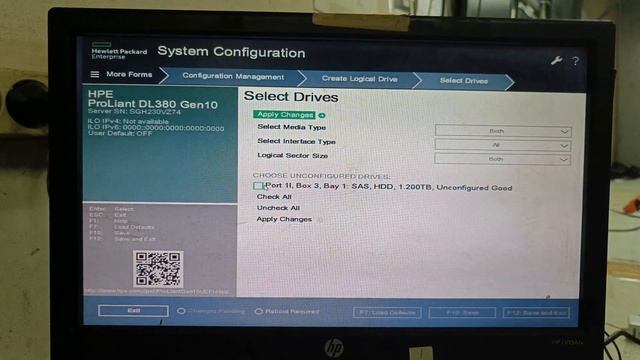Toggle the Changes Pending indicator

[181, 311]
